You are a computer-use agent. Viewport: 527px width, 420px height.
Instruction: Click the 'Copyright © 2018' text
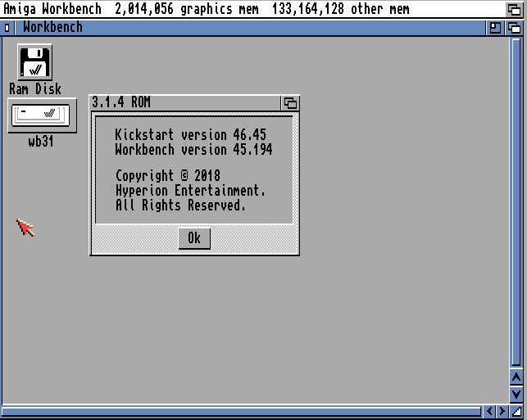pos(168,175)
